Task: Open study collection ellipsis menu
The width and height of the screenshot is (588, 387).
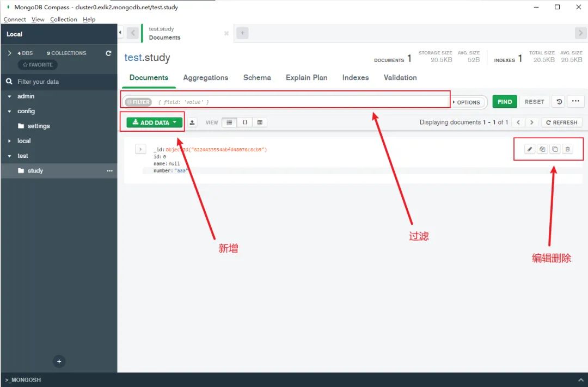Action: coord(109,170)
